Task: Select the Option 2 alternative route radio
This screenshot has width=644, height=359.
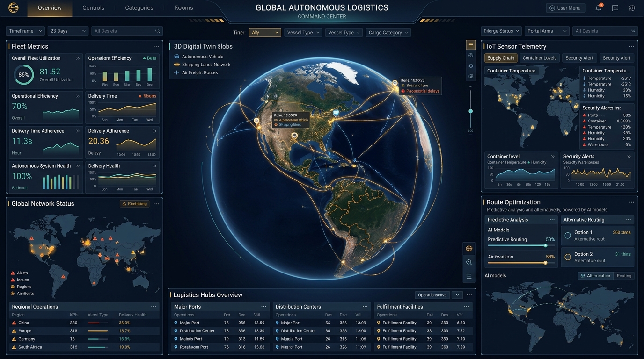Action: coord(568,257)
